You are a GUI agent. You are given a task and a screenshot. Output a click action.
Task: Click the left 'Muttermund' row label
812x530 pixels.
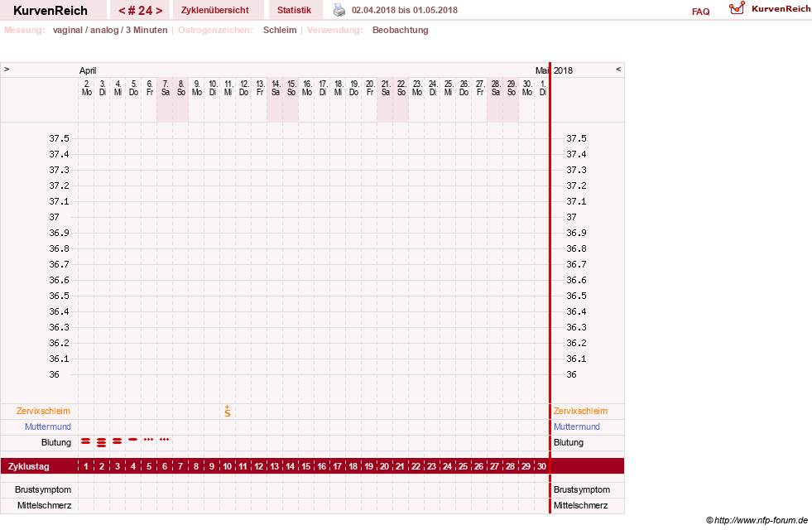[48, 427]
